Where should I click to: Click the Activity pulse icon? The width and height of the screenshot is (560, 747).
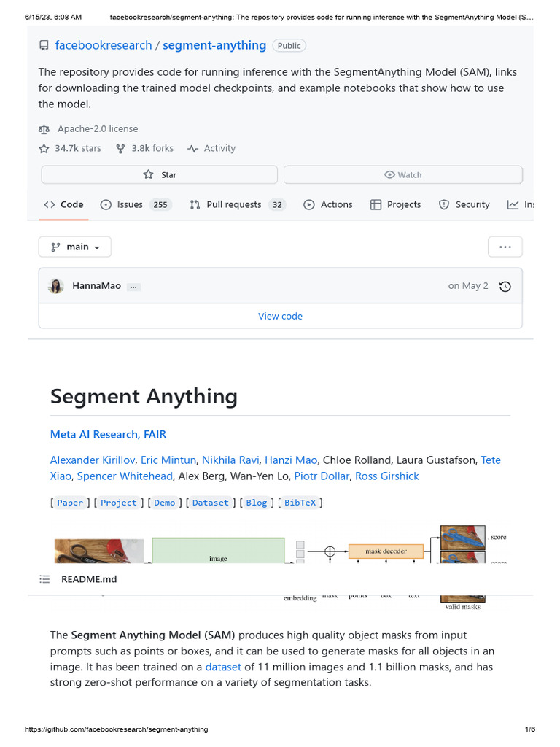[192, 149]
